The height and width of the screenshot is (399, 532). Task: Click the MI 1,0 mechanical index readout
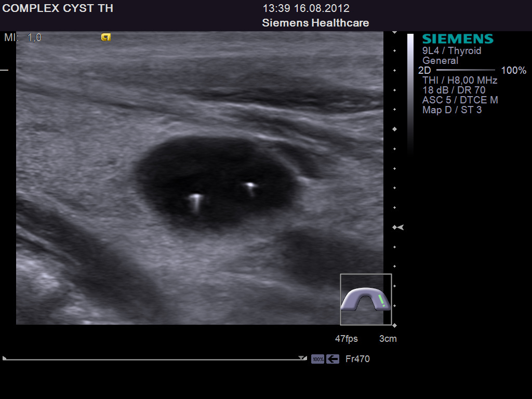tap(23, 37)
